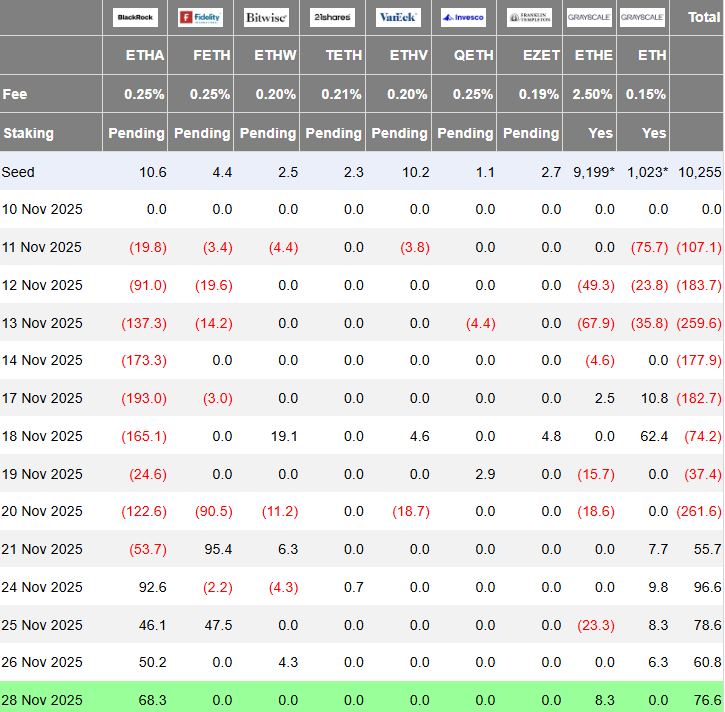
Task: Click the (261.6) total for 20 Nov
Action: click(698, 511)
